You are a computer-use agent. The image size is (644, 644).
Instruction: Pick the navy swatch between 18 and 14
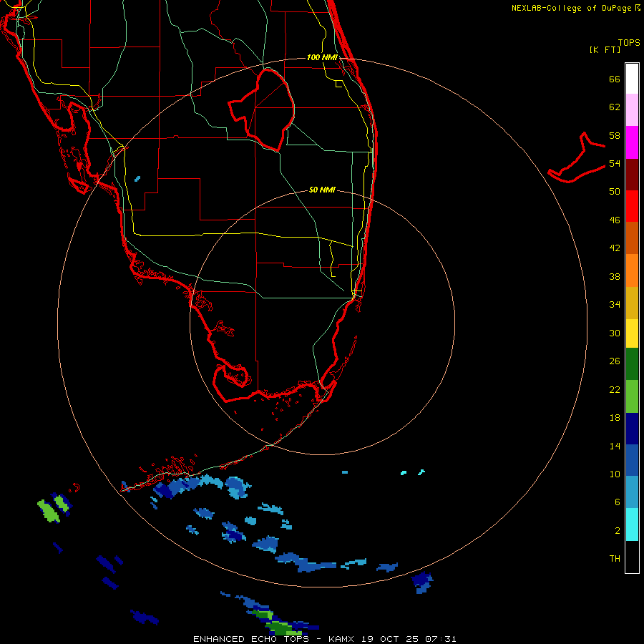(x=632, y=429)
